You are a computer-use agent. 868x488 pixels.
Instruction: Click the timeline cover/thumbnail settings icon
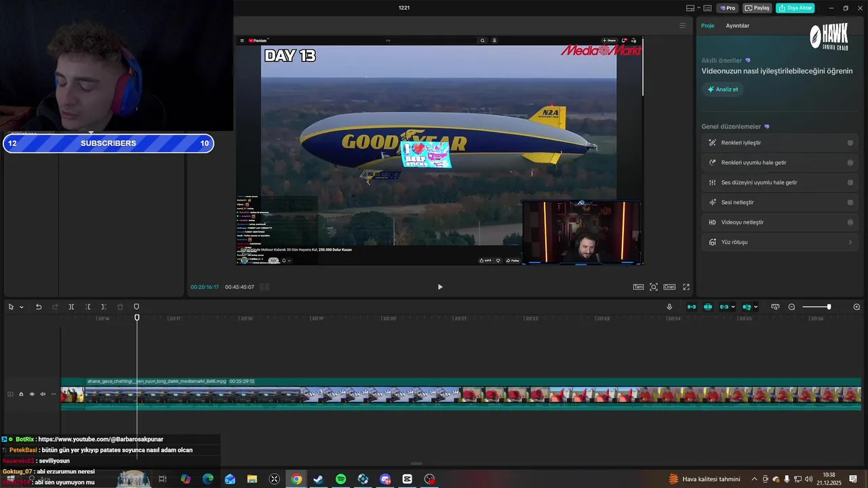[775, 307]
